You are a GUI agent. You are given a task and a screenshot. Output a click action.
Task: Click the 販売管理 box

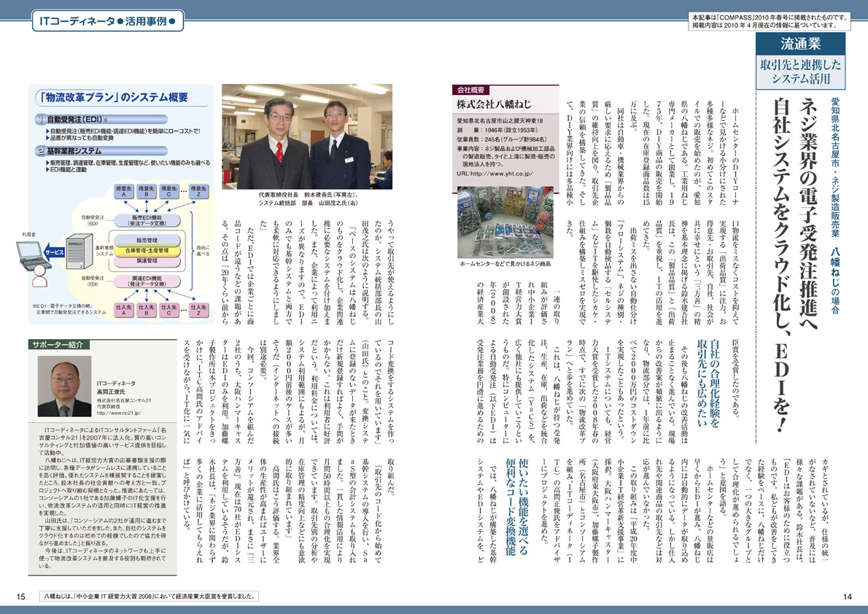coord(147,241)
